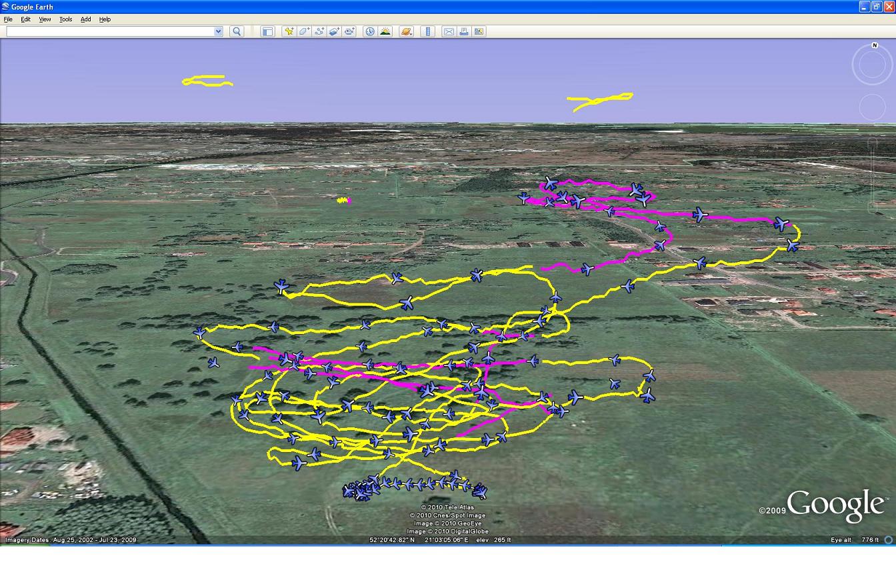Toggle sunlight across the landscape
This screenshot has height=588, width=896.
(x=385, y=31)
